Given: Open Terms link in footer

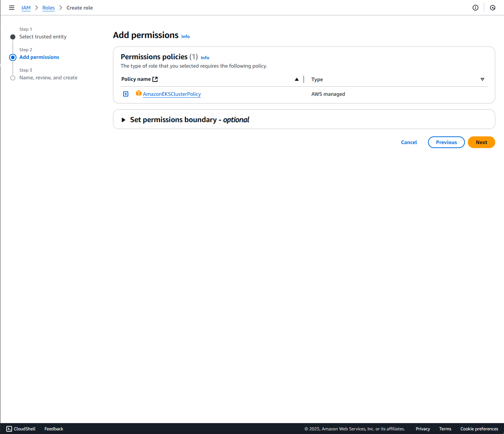Looking at the screenshot, I should click(x=445, y=429).
